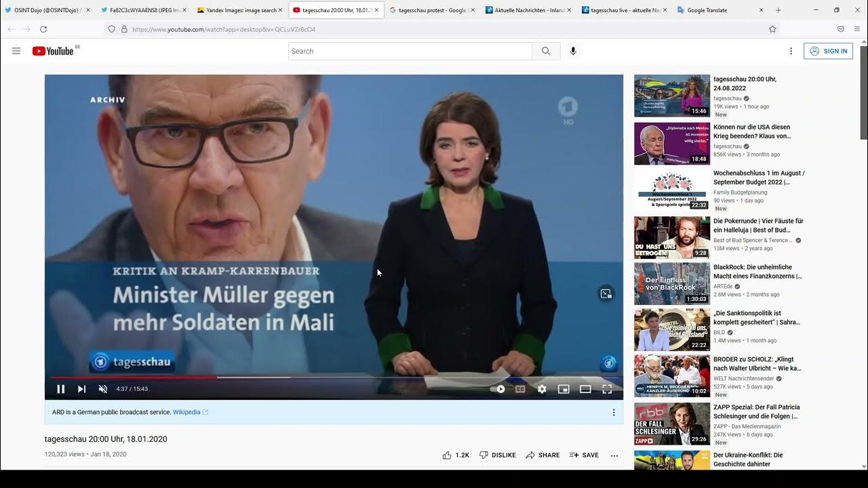The height and width of the screenshot is (488, 868).
Task: Seek on the video progress bar
Action: tap(334, 377)
